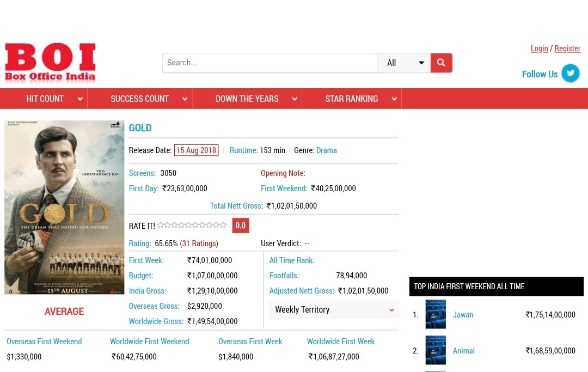The width and height of the screenshot is (588, 372).
Task: Click the $1,330,000 overseas weekend value
Action: (24, 357)
